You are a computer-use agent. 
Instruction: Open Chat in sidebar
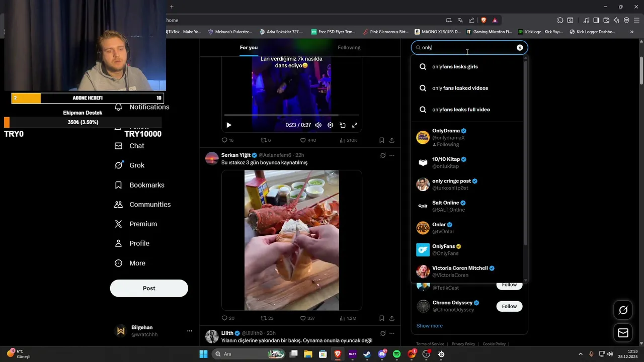click(x=129, y=146)
